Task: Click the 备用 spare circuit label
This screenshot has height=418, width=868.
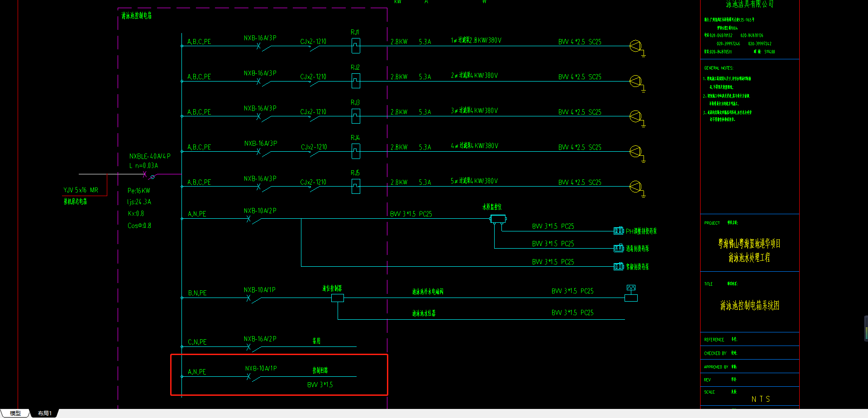Action: coord(317,341)
